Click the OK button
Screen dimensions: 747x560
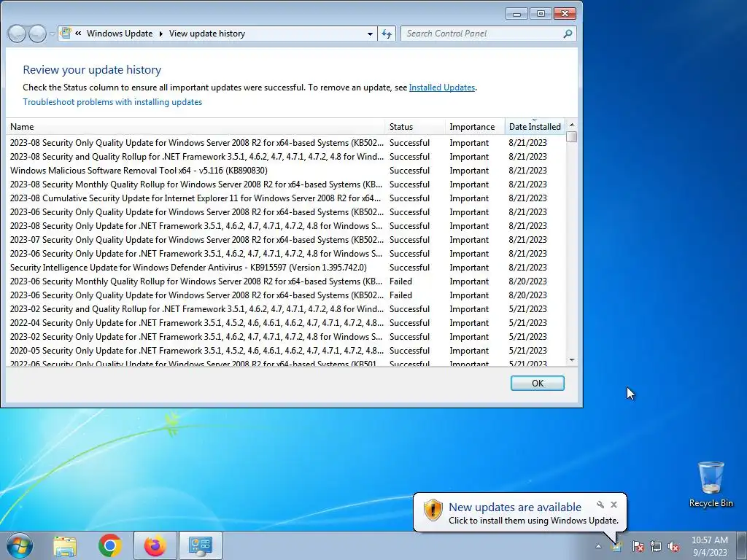pos(538,384)
